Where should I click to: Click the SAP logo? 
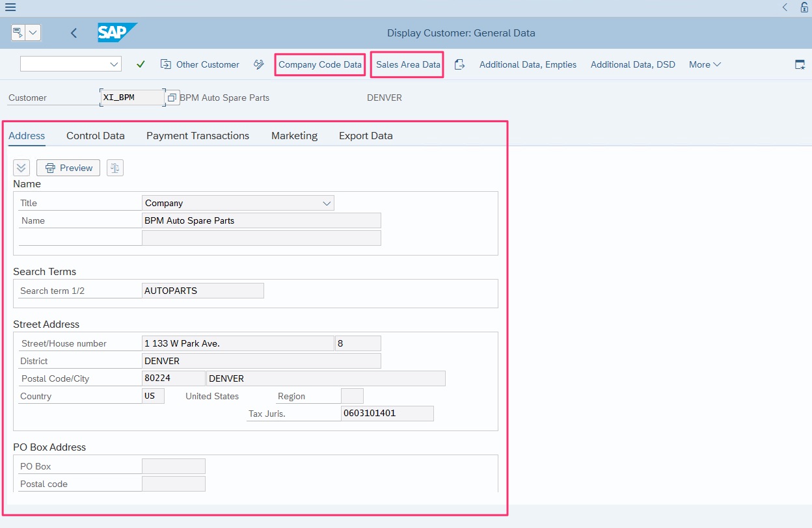pos(118,33)
